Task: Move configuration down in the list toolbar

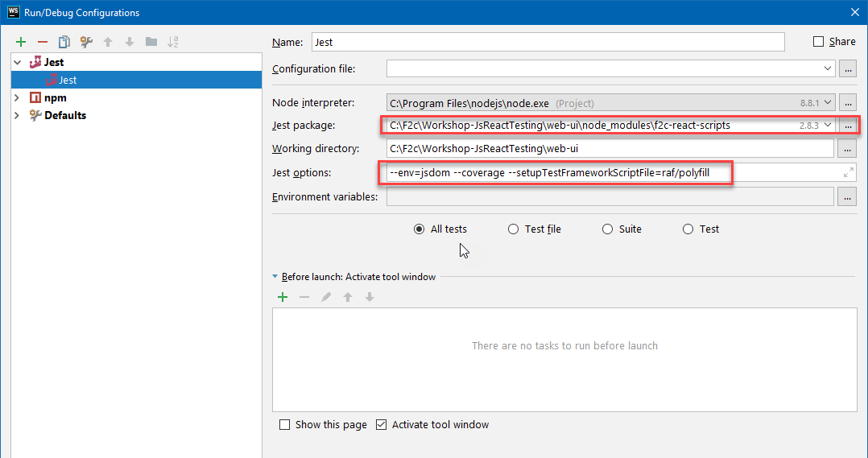Action: (130, 42)
